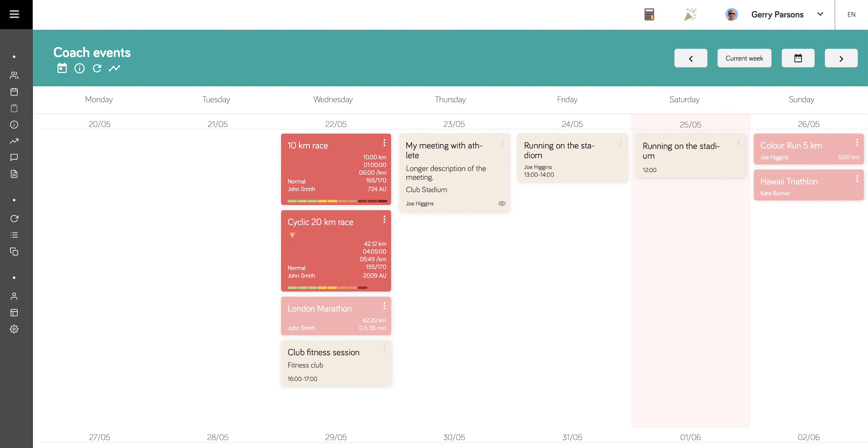The image size is (868, 448).
Task: Switch language via EN selector
Action: tap(851, 14)
